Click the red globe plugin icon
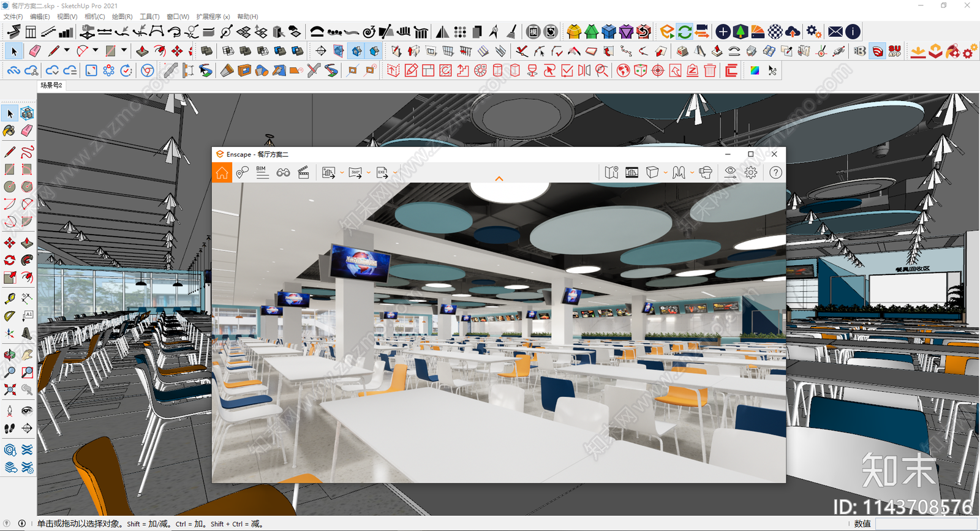980x531 pixels. pos(623,70)
